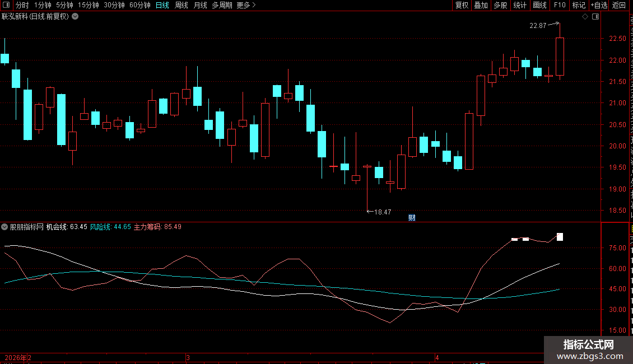This screenshot has width=633, height=364.
Task: Toggle the panel layout icon at top-left
Action: (x=6, y=5)
